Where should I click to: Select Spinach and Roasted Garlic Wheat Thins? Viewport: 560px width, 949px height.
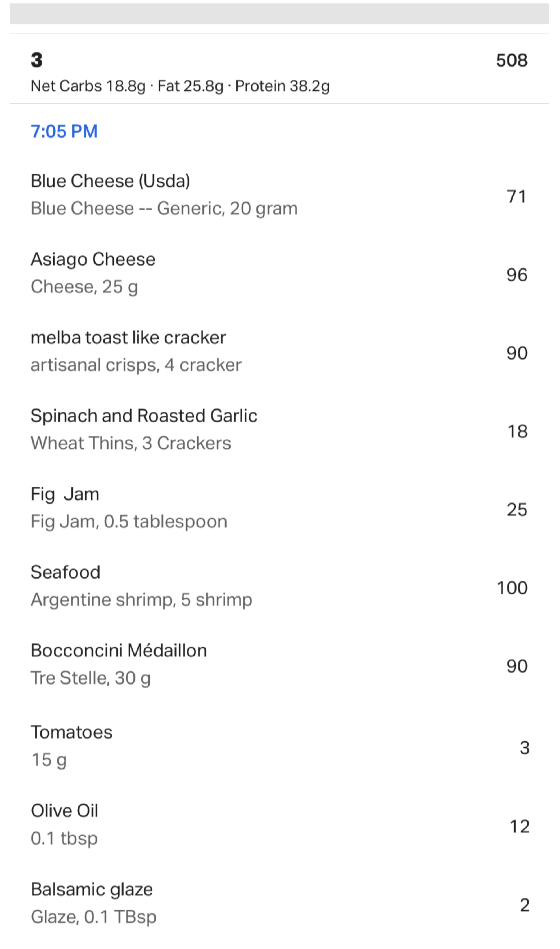click(x=279, y=429)
